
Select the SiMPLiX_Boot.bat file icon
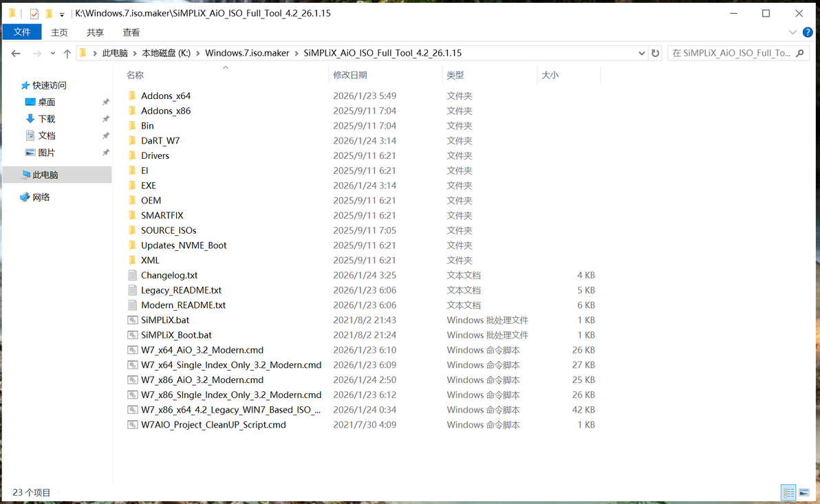pyautogui.click(x=132, y=335)
